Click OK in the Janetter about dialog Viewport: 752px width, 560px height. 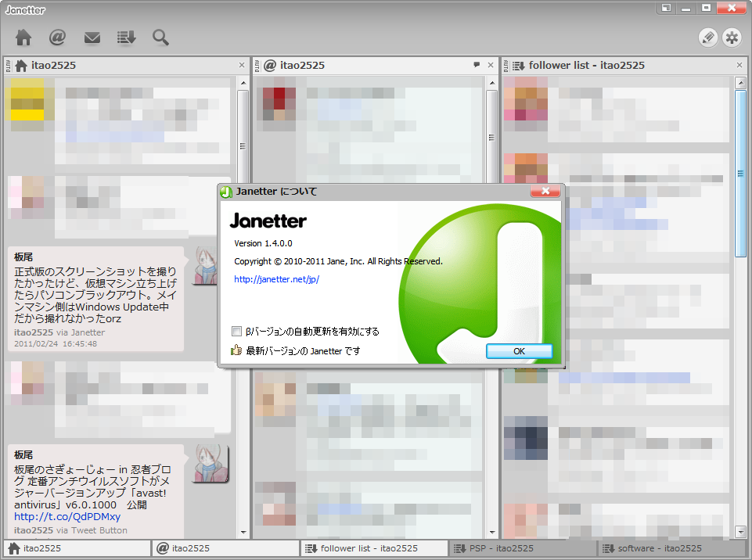pyautogui.click(x=520, y=351)
